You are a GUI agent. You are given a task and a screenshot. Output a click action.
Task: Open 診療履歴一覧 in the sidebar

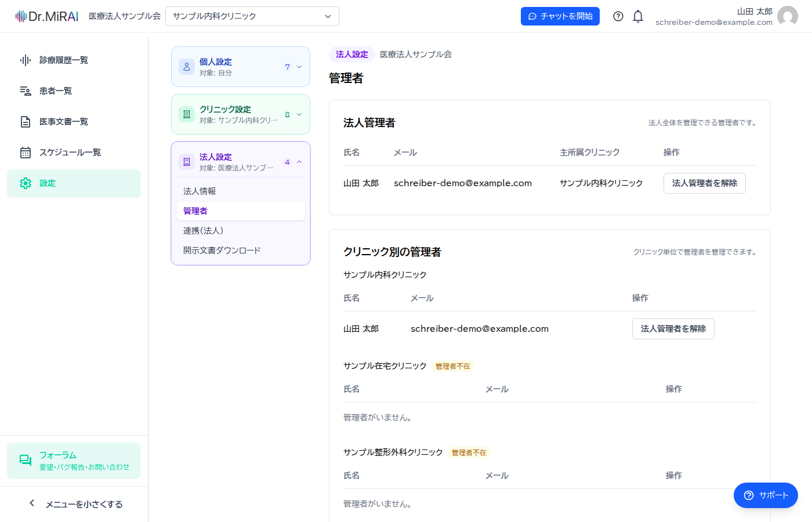(74, 60)
